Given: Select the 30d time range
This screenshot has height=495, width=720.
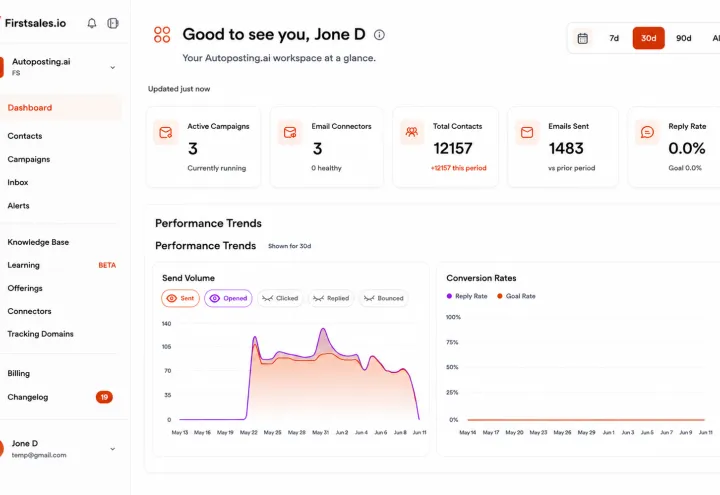Looking at the screenshot, I should click(648, 38).
